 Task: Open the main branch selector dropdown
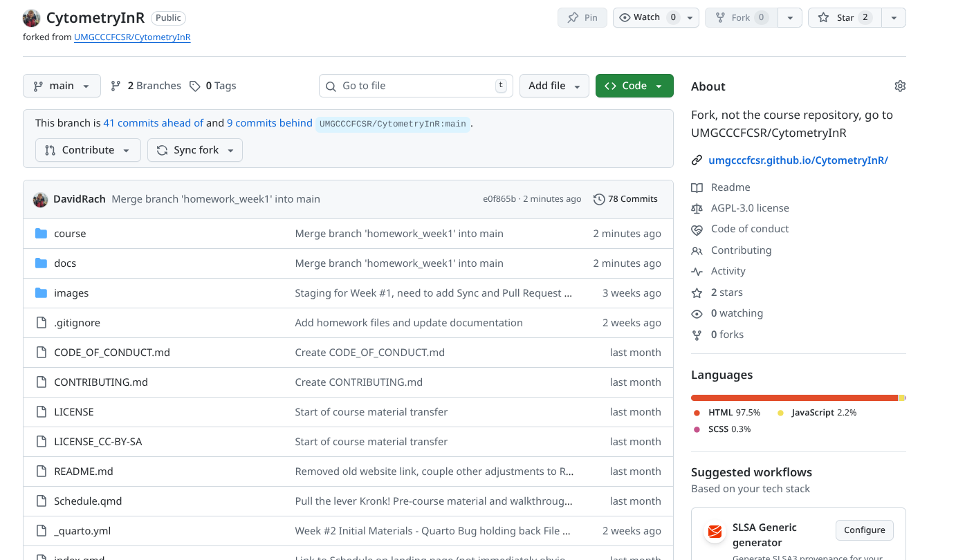click(x=62, y=86)
